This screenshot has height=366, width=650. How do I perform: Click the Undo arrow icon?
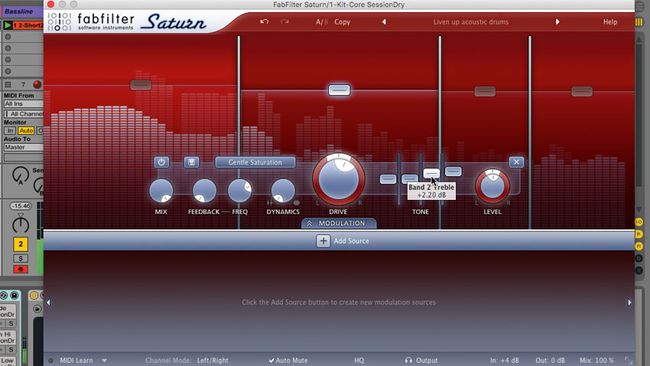264,22
